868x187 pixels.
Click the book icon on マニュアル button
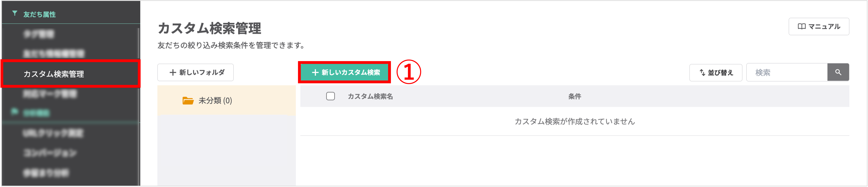point(802,27)
